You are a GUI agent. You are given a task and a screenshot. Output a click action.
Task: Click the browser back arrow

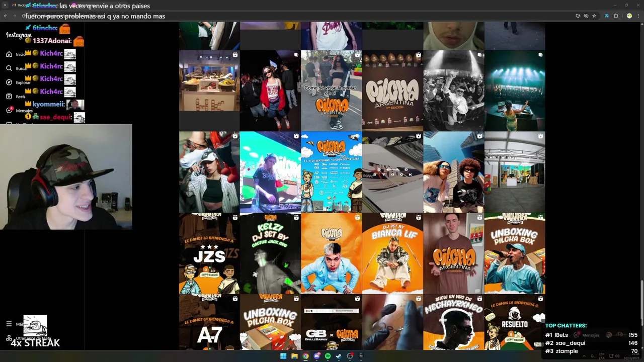pos(6,16)
